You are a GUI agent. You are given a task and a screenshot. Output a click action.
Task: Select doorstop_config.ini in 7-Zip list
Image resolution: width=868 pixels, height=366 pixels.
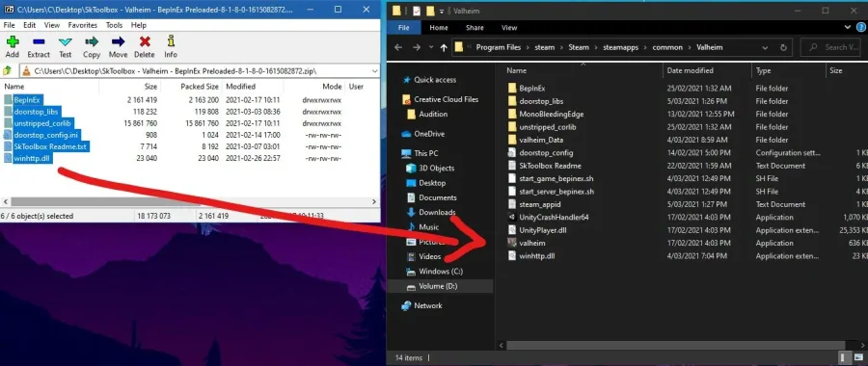pos(46,134)
